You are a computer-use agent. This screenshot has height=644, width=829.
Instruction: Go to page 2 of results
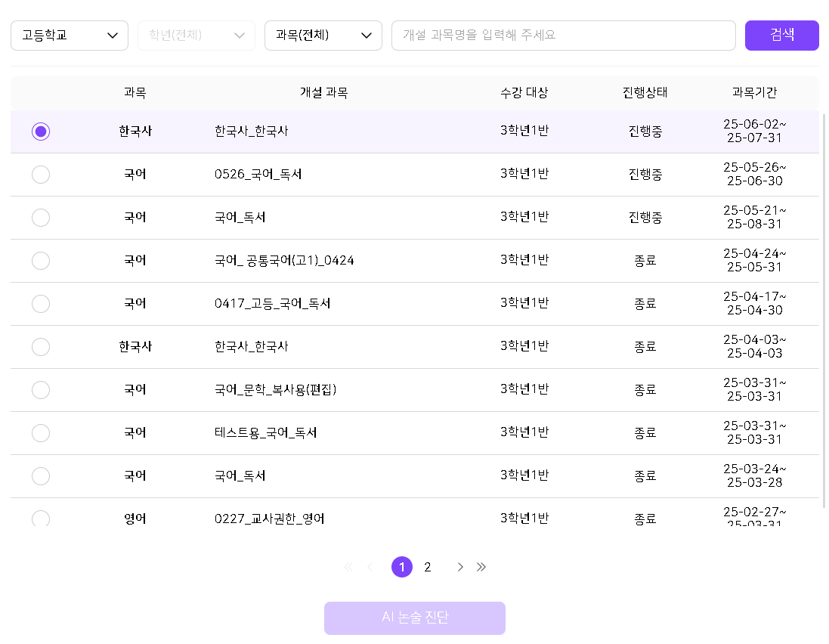[428, 567]
